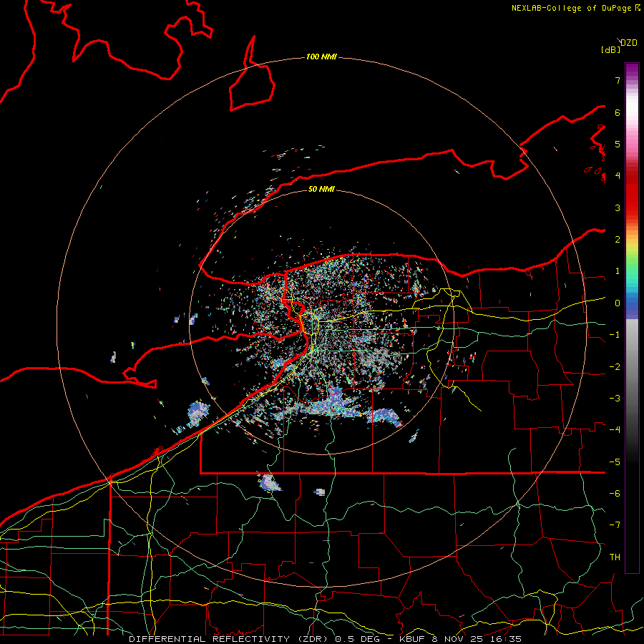Click the '50 NMI' range ring label
The width and height of the screenshot is (644, 644).
coord(321,189)
